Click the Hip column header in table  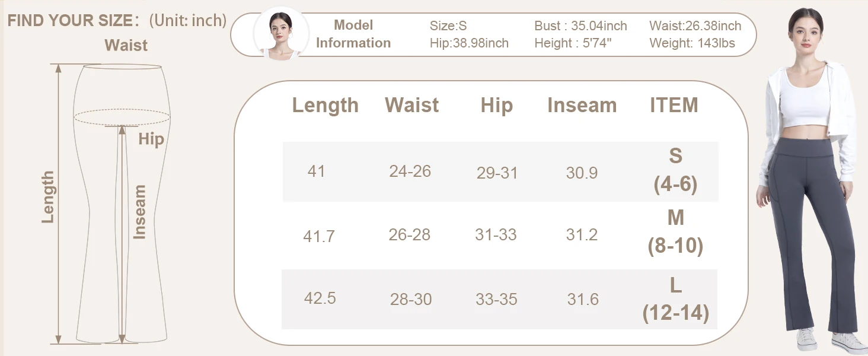(496, 106)
